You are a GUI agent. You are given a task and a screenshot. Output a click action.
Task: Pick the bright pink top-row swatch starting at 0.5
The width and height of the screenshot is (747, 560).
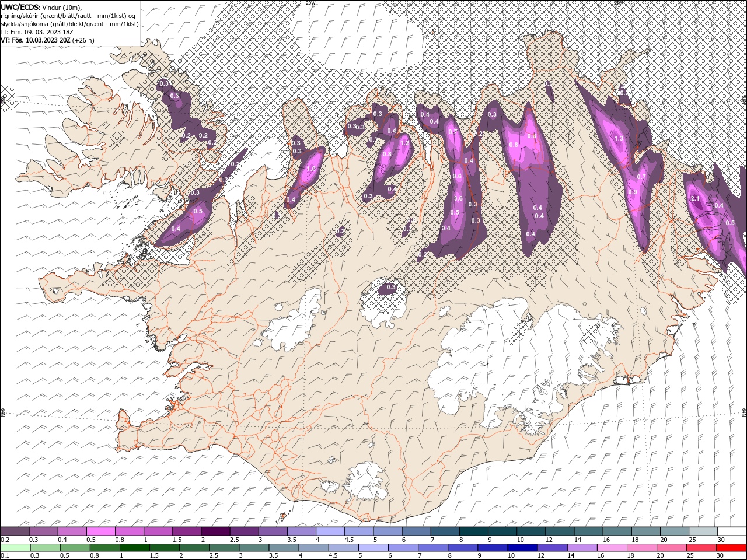100,531
